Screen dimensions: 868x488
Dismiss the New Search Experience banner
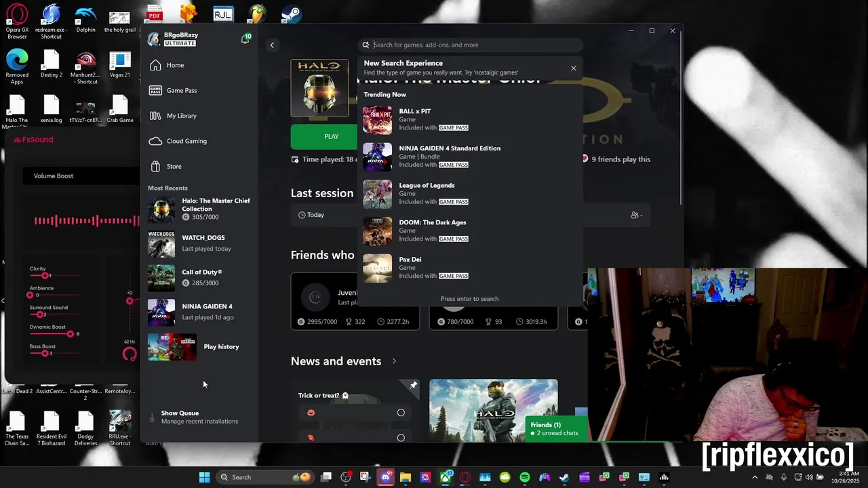574,68
